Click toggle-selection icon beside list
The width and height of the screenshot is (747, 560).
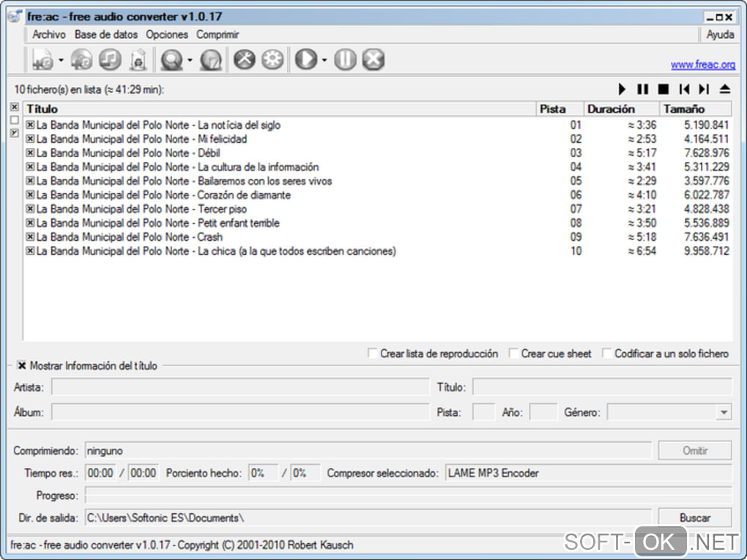point(15,133)
